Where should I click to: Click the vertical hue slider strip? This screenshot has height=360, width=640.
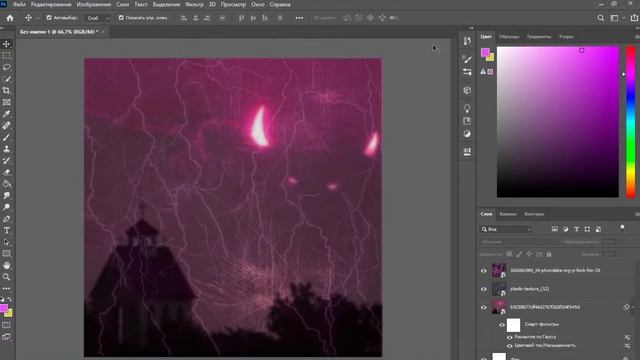631,122
